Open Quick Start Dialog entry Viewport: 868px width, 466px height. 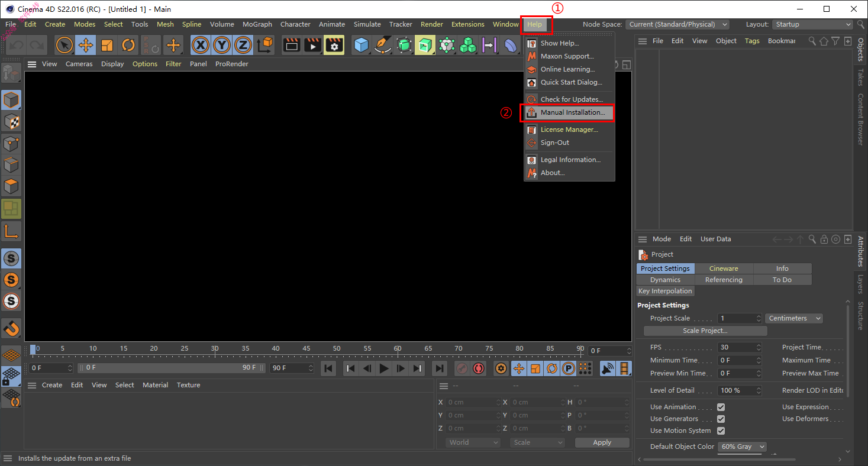569,82
